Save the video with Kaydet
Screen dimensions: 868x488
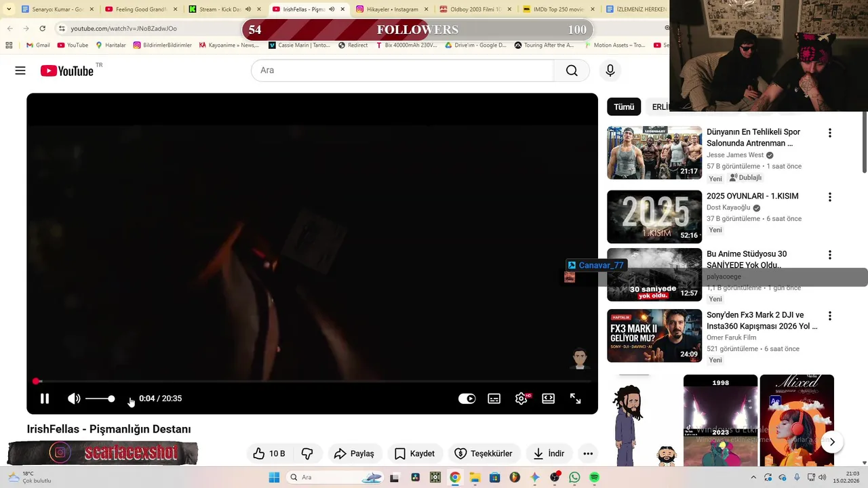[414, 453]
